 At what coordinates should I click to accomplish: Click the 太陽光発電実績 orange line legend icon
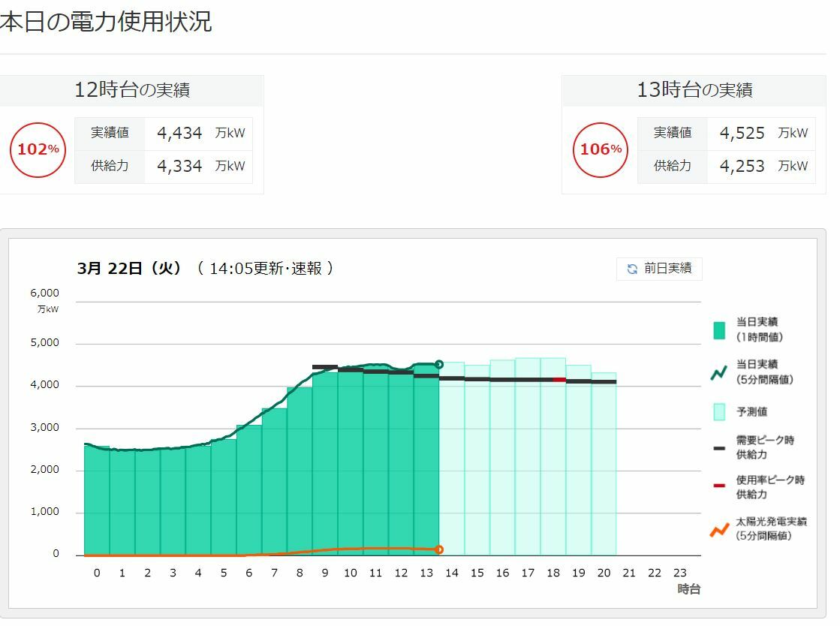[x=719, y=530]
